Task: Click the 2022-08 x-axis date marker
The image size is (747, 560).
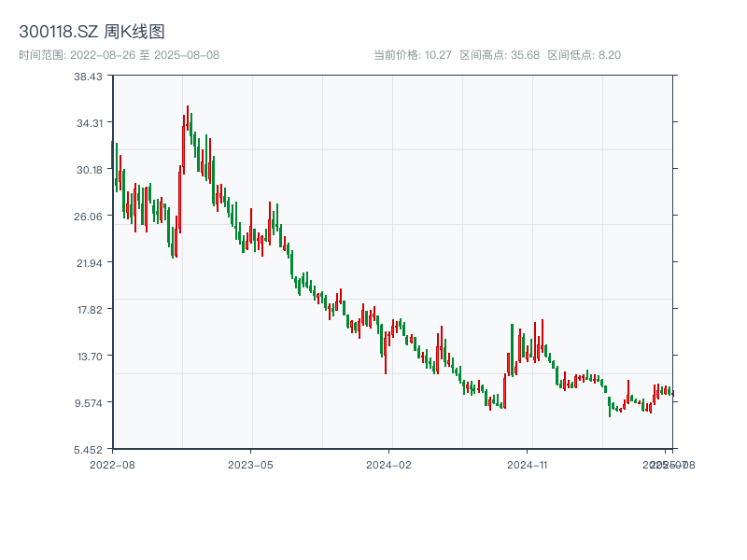Action: (x=112, y=464)
